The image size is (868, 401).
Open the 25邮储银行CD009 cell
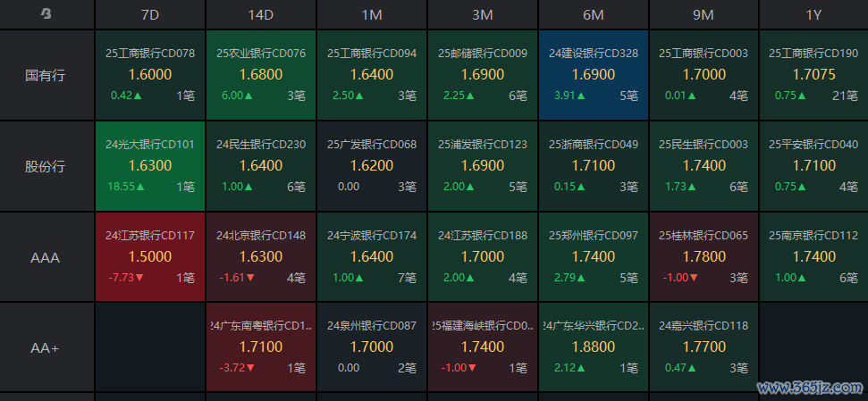click(x=482, y=75)
